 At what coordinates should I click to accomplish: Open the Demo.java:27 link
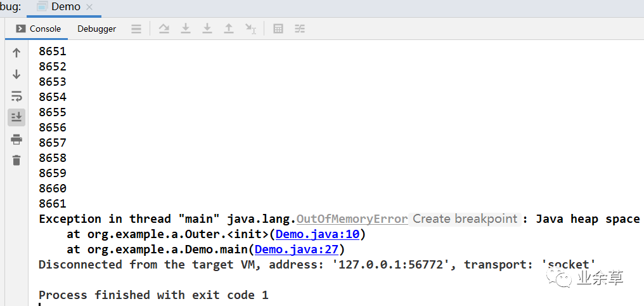(x=297, y=249)
